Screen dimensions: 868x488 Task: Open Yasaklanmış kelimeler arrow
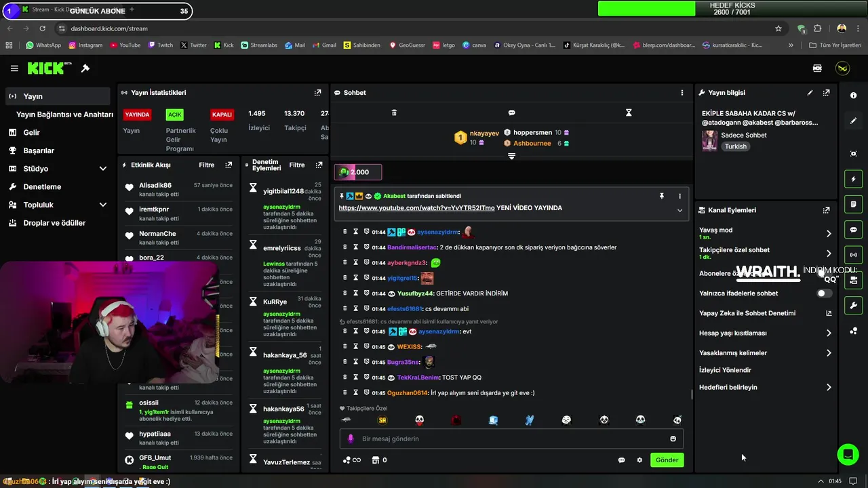click(x=829, y=353)
